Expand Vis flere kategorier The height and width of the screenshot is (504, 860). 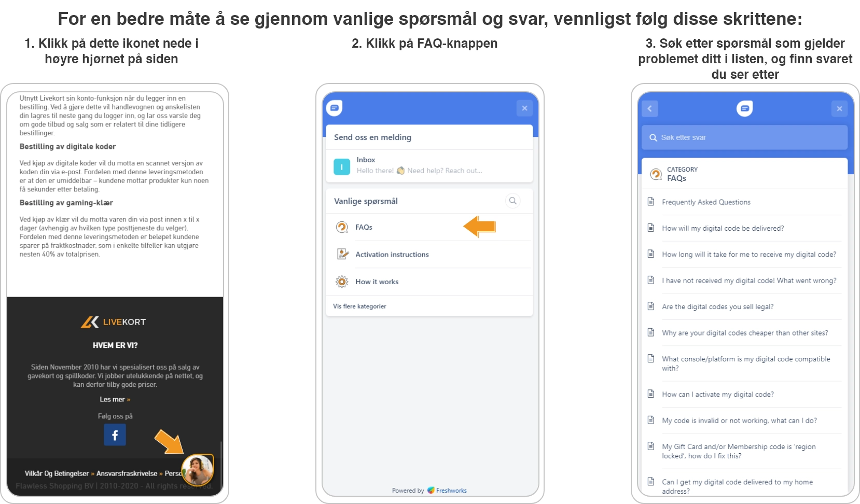click(359, 306)
